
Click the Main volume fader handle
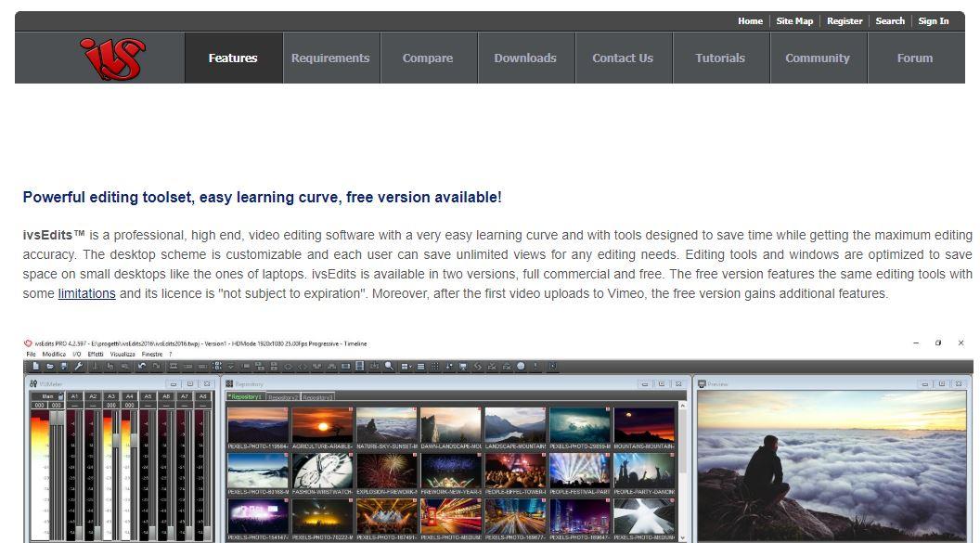54,420
